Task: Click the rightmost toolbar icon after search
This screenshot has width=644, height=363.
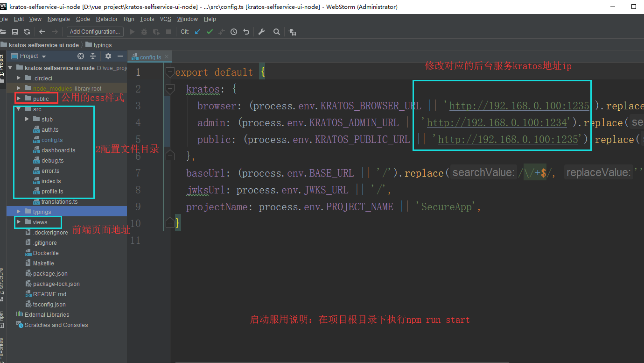Action: coord(293,32)
